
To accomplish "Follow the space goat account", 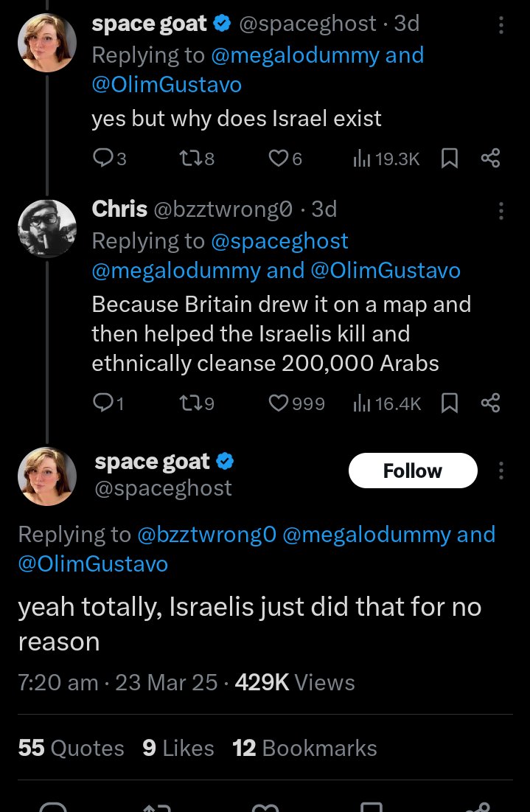I will click(413, 471).
